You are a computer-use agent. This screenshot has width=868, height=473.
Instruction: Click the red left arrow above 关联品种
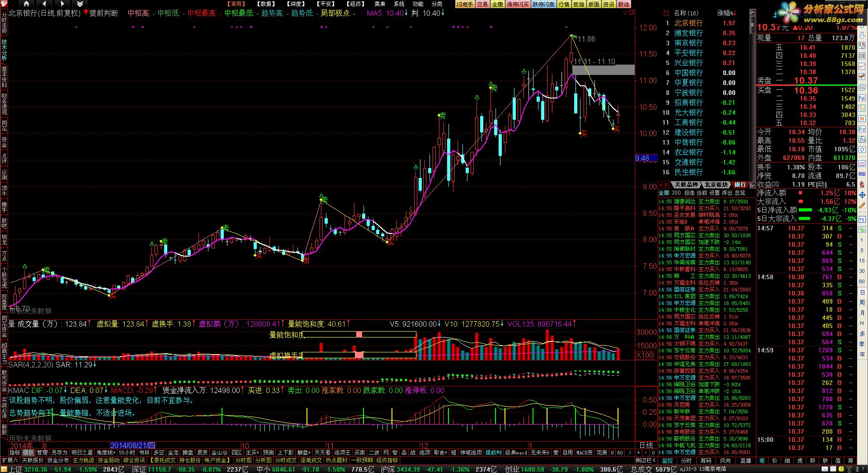661,185
